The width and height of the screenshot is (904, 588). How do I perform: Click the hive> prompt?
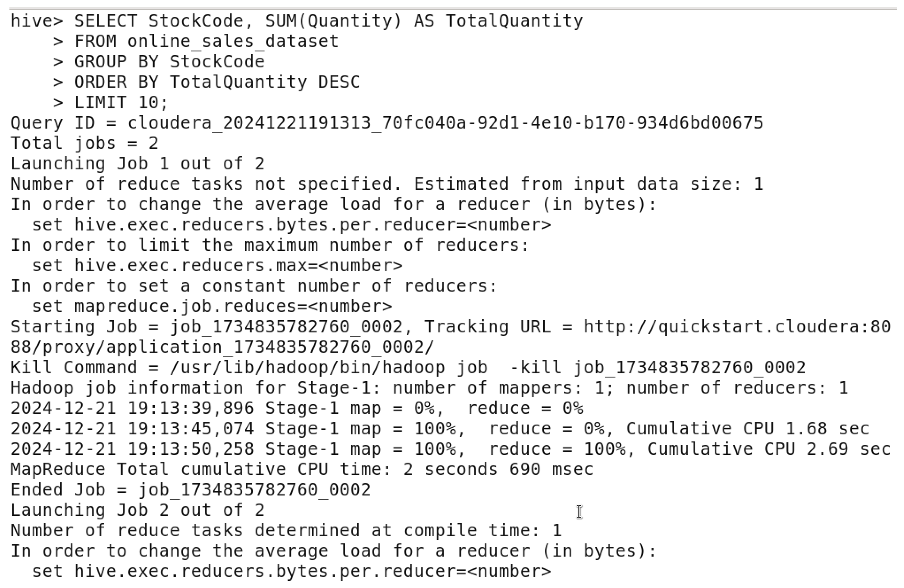(37, 21)
